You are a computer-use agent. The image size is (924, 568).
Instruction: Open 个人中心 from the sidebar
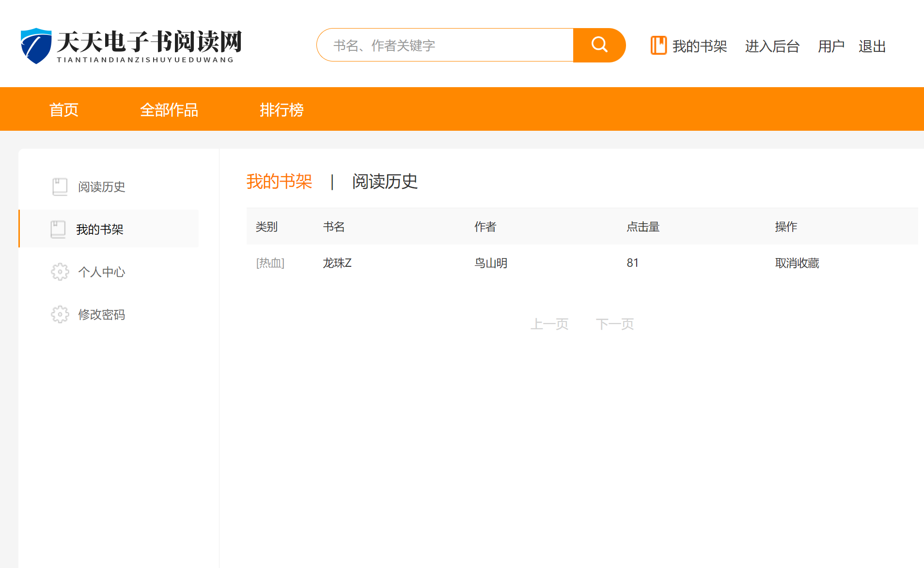click(x=101, y=272)
